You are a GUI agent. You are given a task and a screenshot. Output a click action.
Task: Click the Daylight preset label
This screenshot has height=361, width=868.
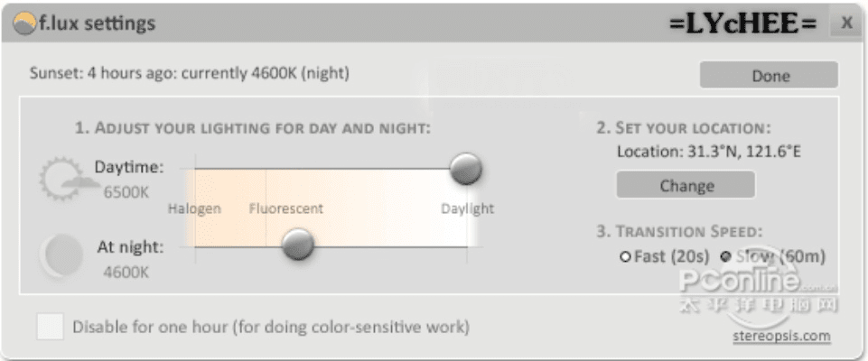pyautogui.click(x=467, y=208)
